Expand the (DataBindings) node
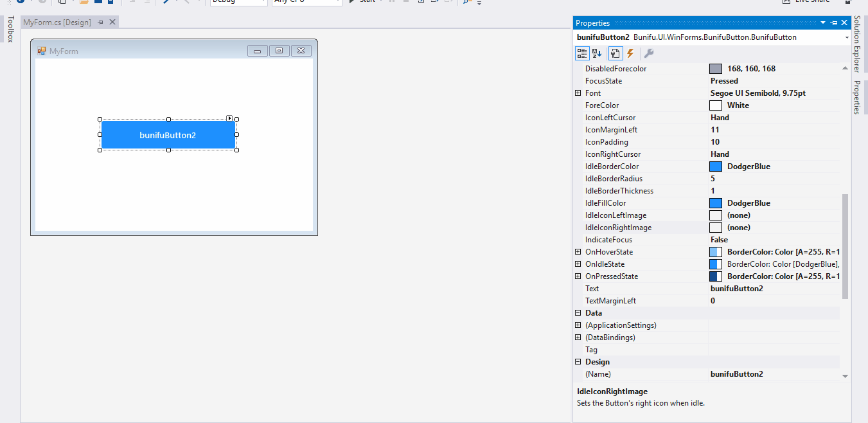 tap(578, 337)
